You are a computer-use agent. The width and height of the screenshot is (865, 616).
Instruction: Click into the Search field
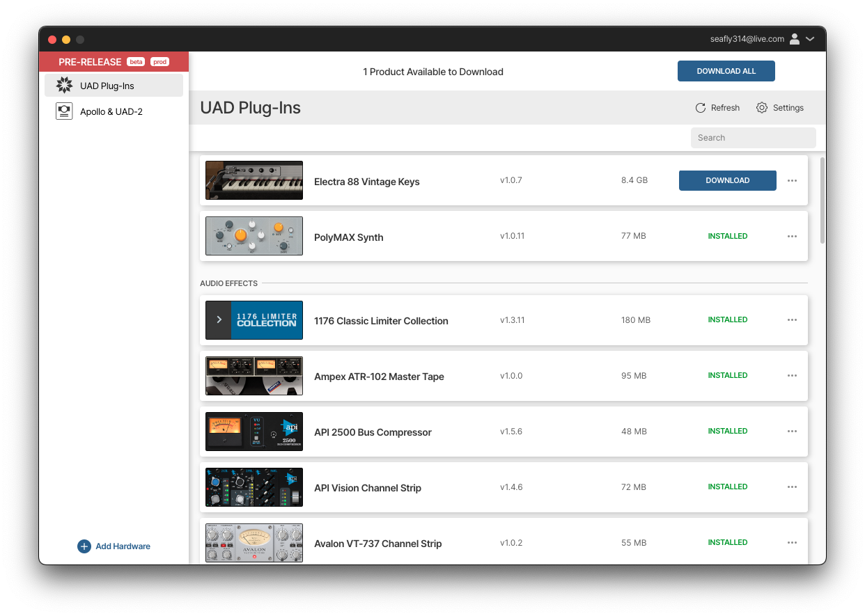click(754, 138)
